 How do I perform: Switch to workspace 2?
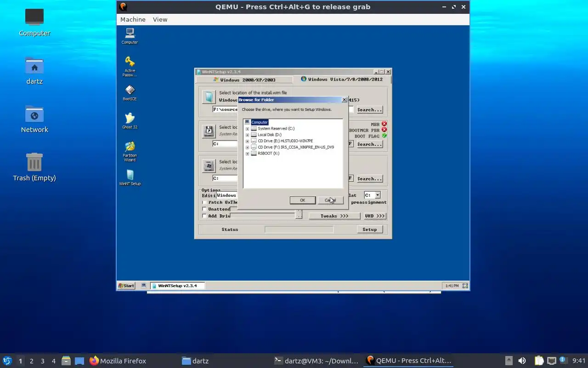coord(31,361)
